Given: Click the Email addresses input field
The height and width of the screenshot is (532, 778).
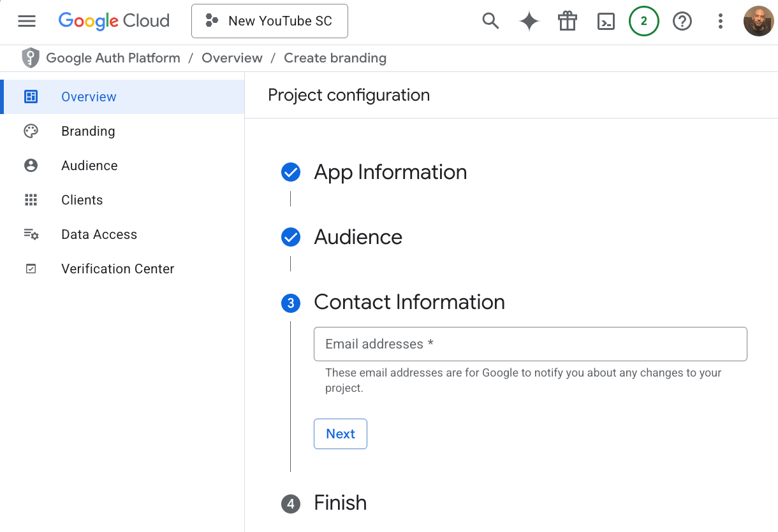Looking at the screenshot, I should pos(530,344).
